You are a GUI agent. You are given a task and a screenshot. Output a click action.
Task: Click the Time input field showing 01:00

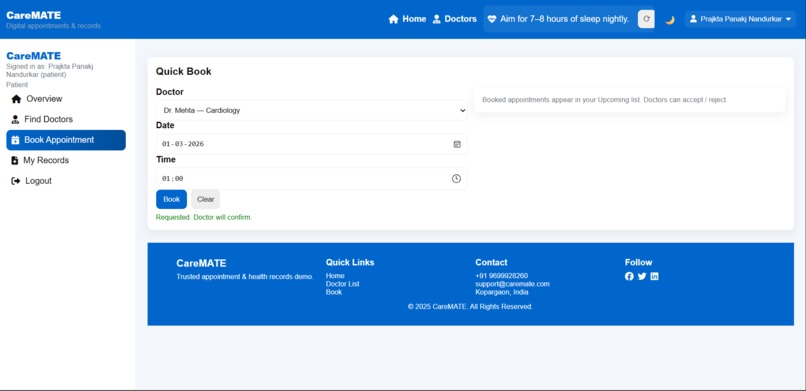coord(312,178)
